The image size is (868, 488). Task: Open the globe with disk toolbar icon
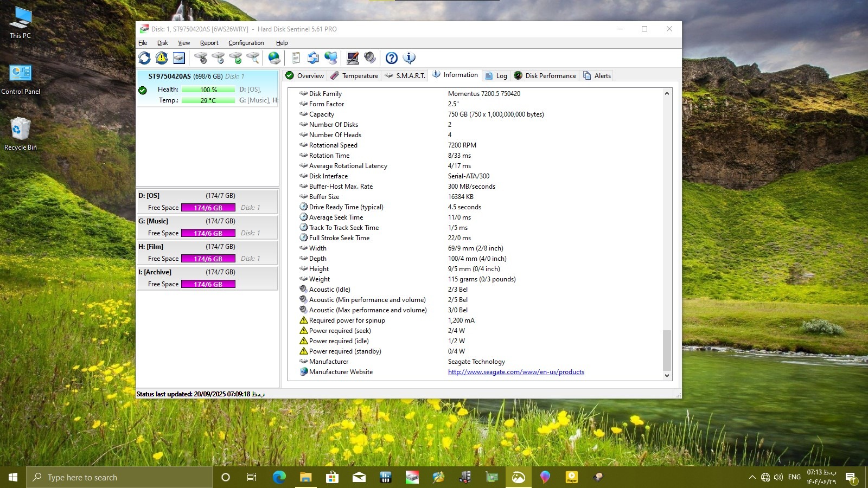tap(275, 58)
